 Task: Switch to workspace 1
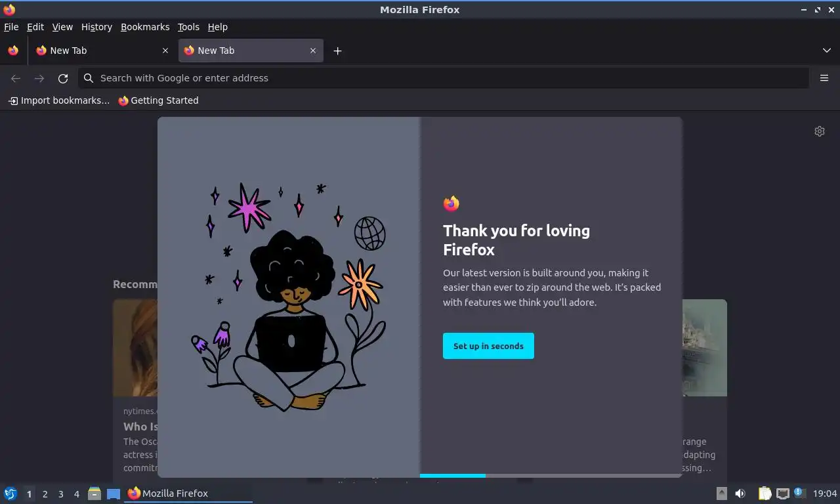[x=29, y=494]
